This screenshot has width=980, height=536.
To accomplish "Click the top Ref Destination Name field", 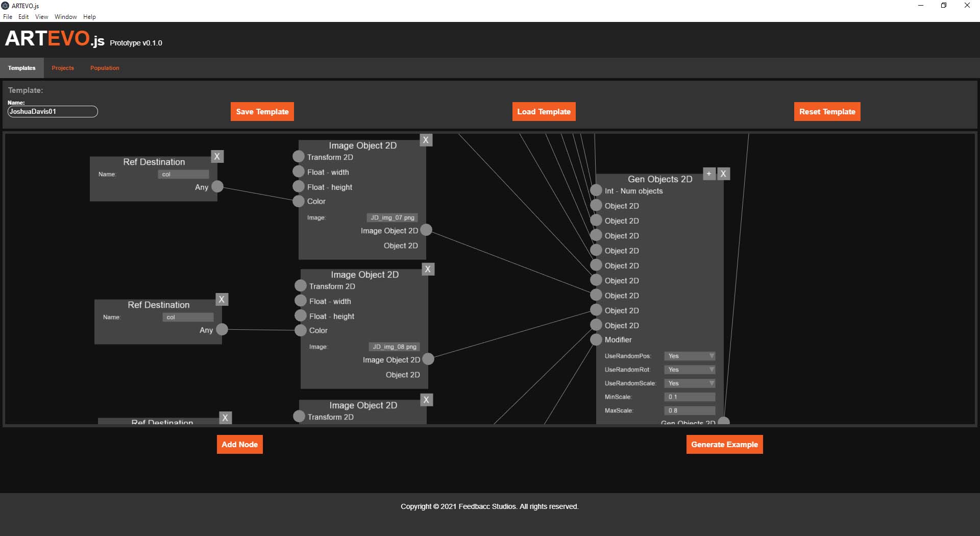I will [184, 174].
